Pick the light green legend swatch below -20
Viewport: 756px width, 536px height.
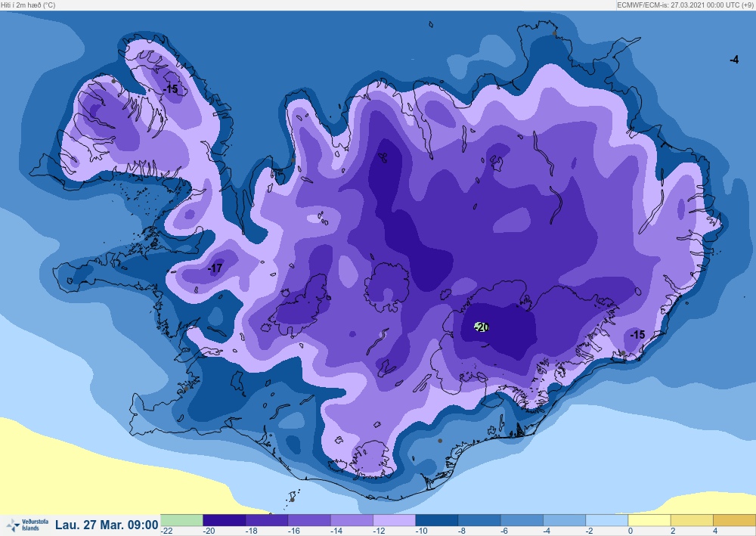181,520
